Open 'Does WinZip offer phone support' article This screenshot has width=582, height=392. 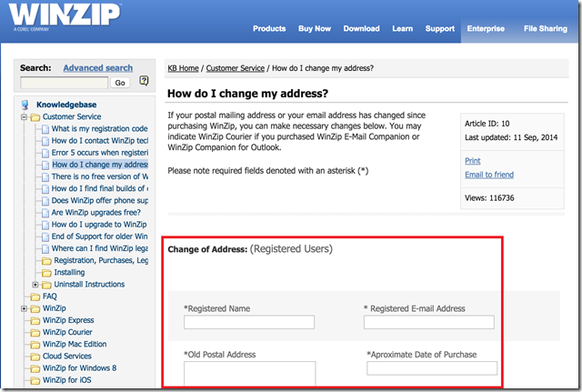pos(100,200)
